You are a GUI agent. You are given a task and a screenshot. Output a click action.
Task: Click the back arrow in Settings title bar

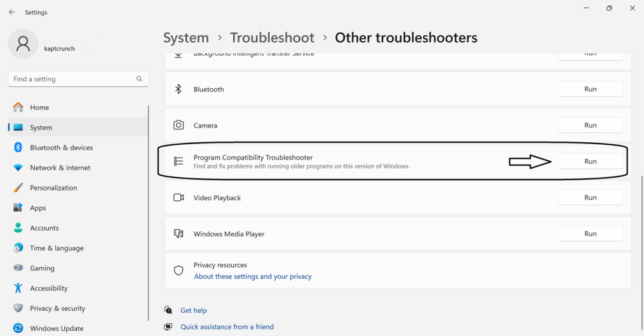click(12, 12)
